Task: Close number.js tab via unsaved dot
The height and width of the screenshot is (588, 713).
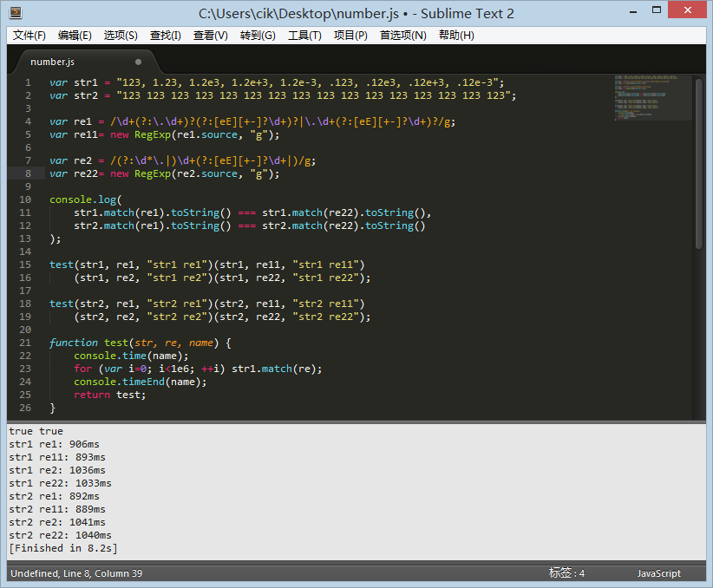Action: coord(138,62)
